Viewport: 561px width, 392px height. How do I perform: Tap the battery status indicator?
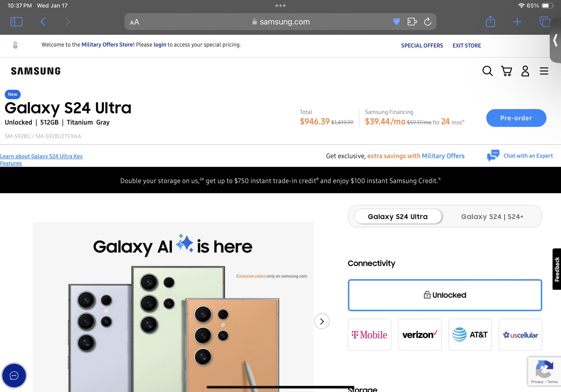(547, 6)
